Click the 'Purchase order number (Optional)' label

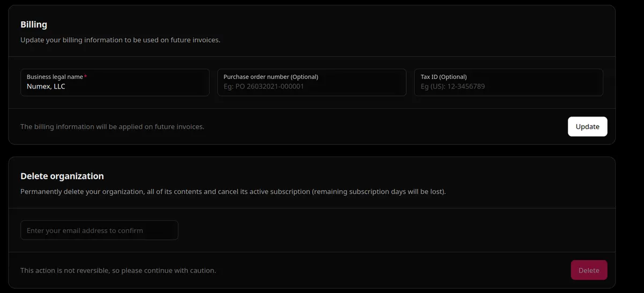(270, 77)
